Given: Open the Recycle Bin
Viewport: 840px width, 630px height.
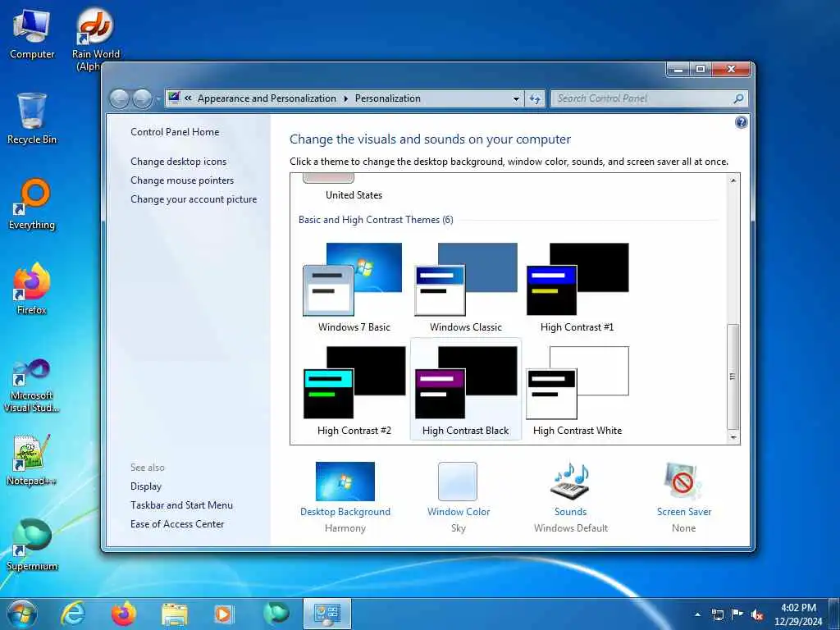Looking at the screenshot, I should (x=32, y=118).
